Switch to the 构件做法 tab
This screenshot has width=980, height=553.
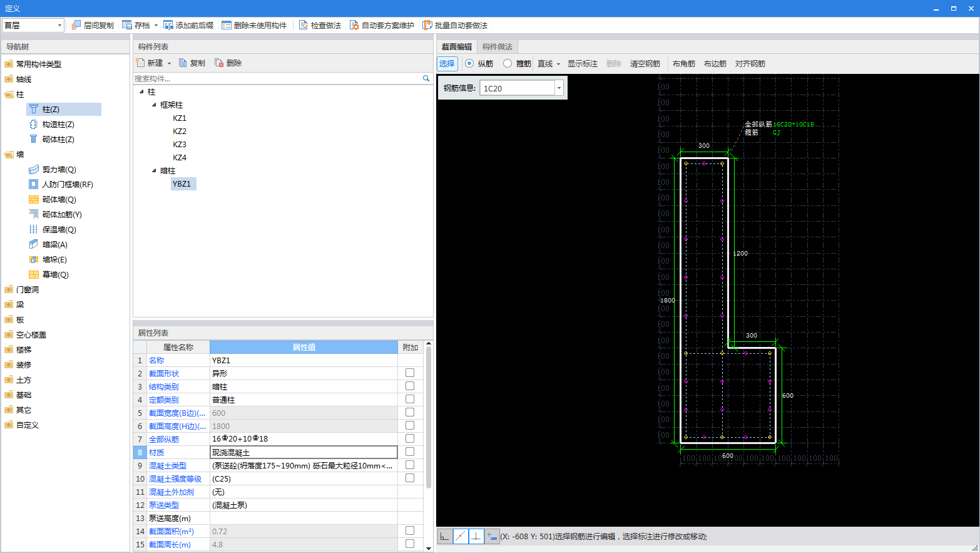click(x=498, y=47)
